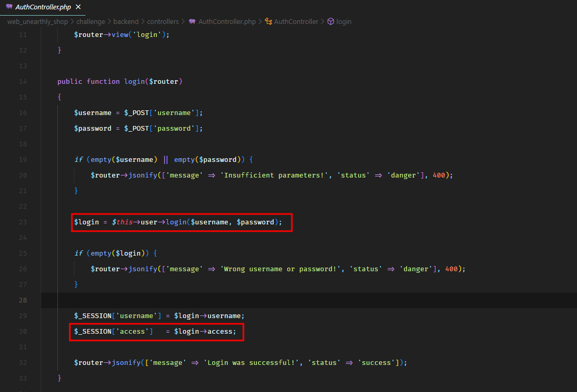Open the challenge breadcrumb segment
577x392 pixels.
(91, 21)
